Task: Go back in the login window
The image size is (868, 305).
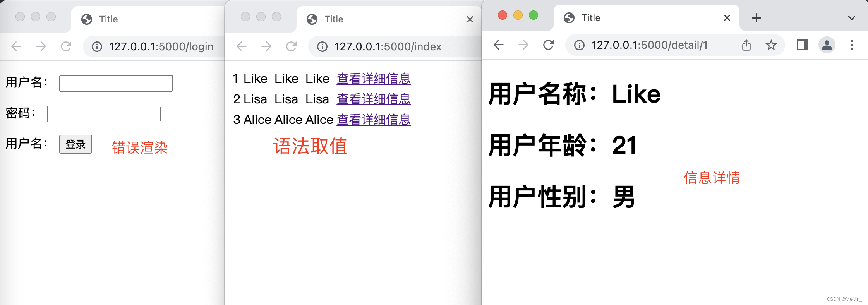Action: pos(16,46)
